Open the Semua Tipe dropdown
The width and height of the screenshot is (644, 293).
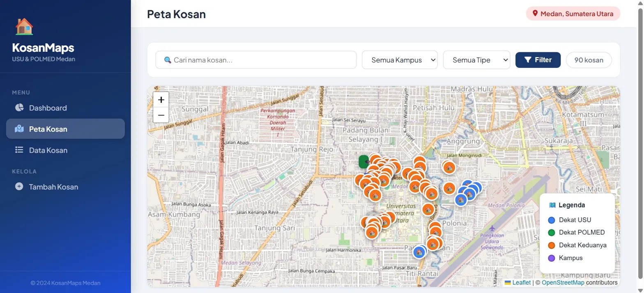click(476, 60)
